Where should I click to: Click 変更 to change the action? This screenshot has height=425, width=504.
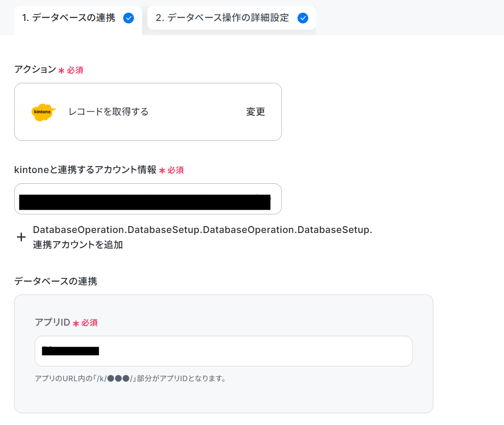[256, 112]
